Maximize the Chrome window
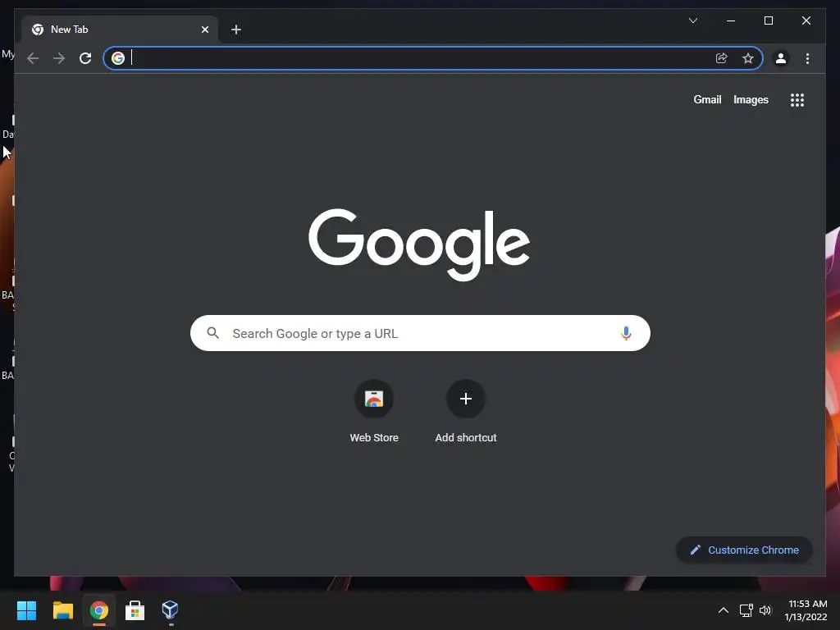This screenshot has width=840, height=630. 768,21
